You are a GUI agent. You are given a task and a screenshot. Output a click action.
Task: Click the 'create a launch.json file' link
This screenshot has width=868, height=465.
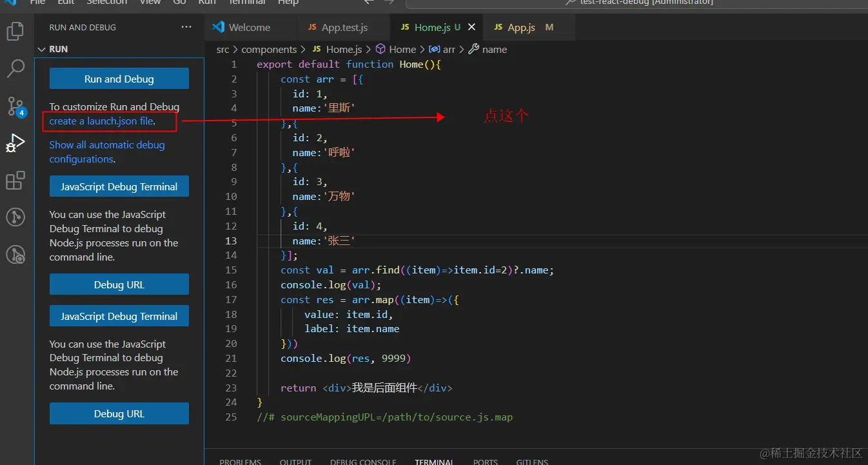pos(101,121)
